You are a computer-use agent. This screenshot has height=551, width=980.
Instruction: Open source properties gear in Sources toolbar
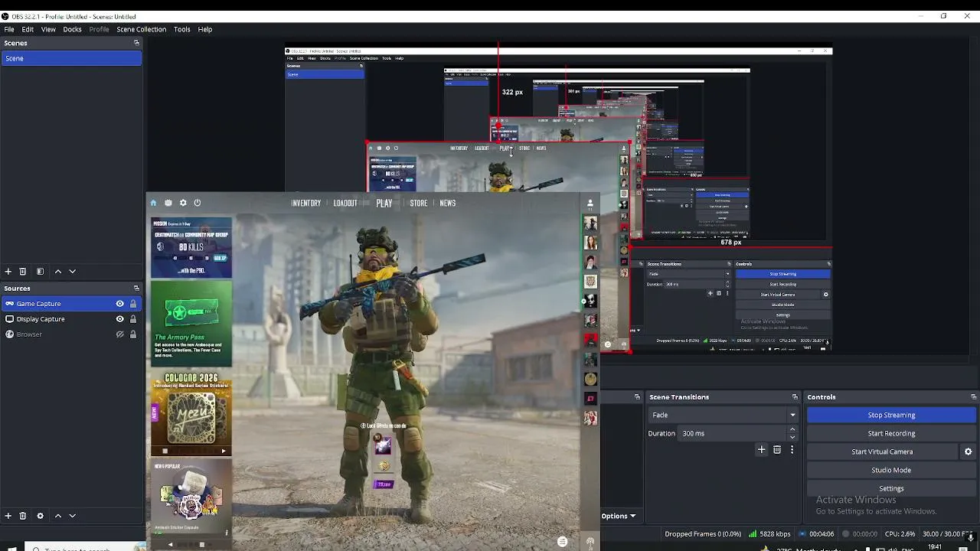click(x=40, y=516)
